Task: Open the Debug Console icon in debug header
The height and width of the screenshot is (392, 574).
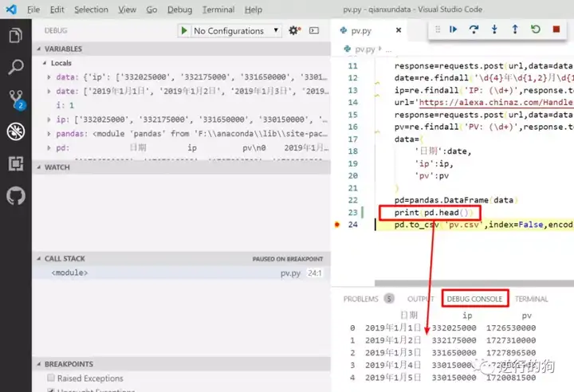Action: [314, 30]
